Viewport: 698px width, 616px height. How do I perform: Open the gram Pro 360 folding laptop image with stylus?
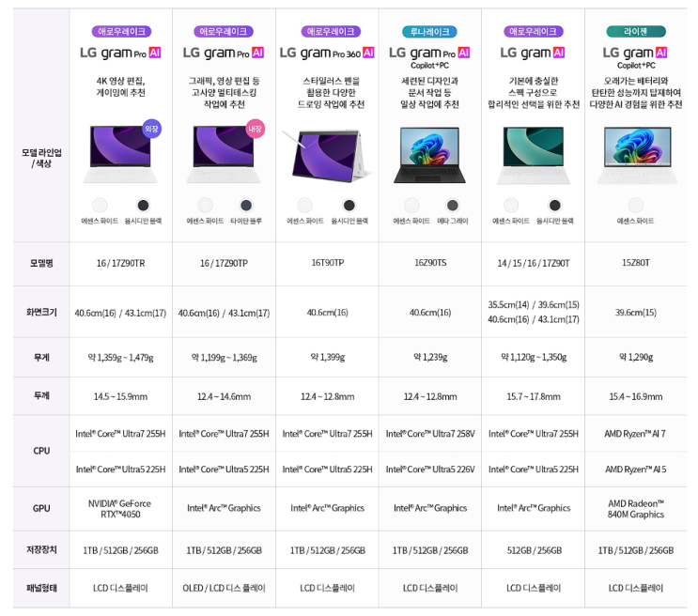click(x=327, y=155)
